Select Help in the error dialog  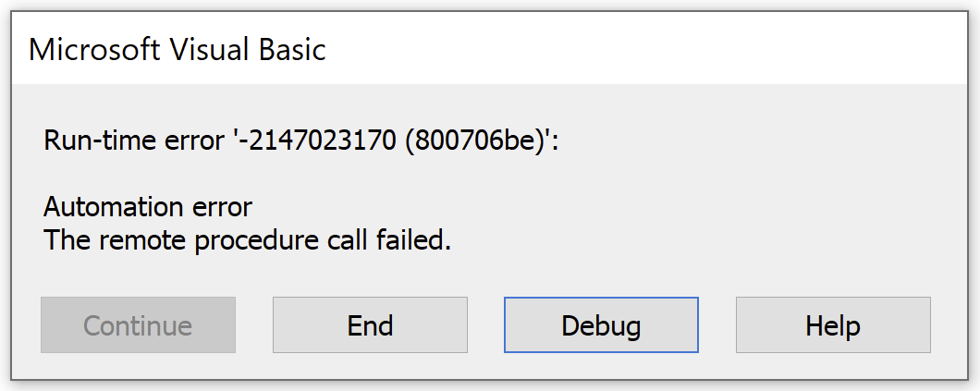click(832, 325)
